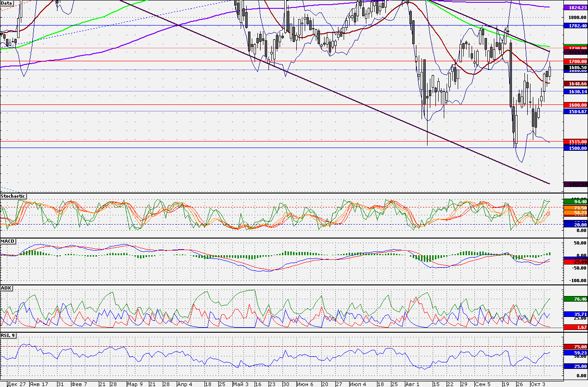Screen dimensions: 588x387
Task: Click the 'Май 3' date label
Action: [240, 384]
